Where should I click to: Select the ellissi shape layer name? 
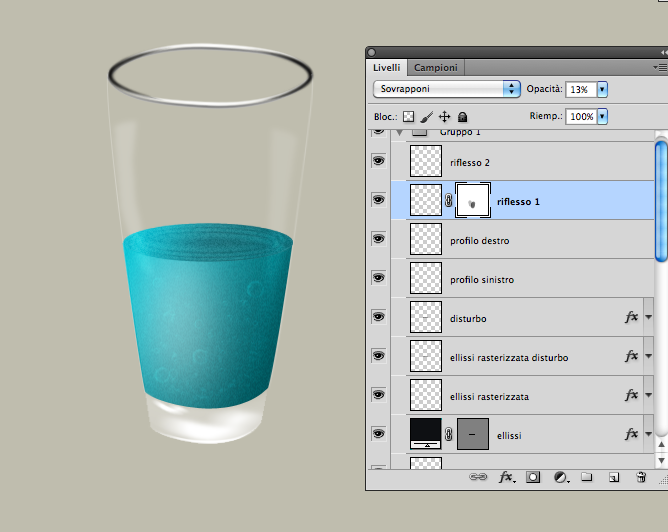coord(509,436)
